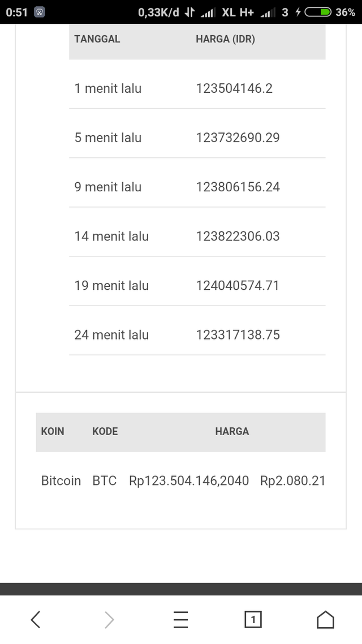This screenshot has width=362, height=644.
Task: Select price Rp123.504.146,2040
Action: [189, 480]
